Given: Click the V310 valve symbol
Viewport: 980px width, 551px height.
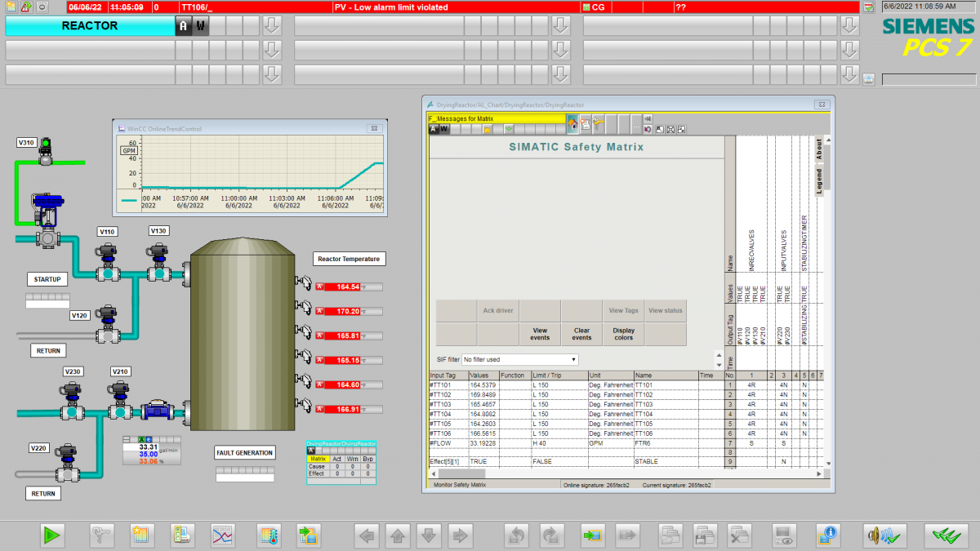Looking at the screenshot, I should tap(46, 150).
